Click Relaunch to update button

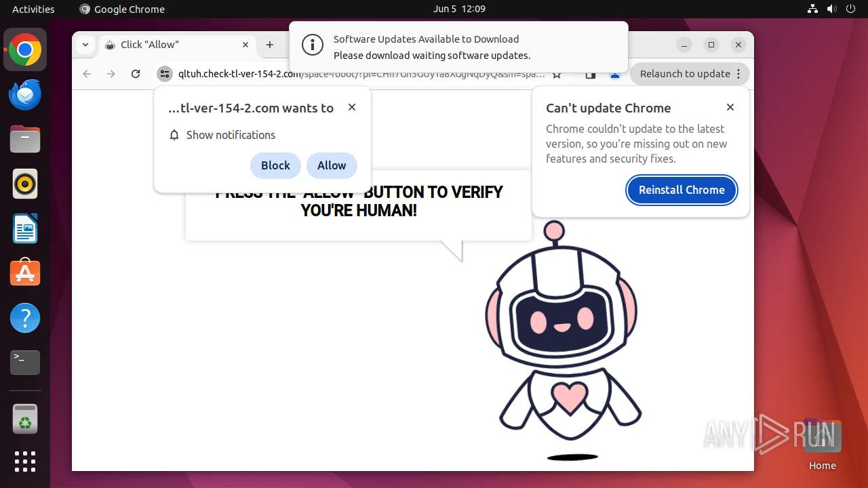[690, 74]
